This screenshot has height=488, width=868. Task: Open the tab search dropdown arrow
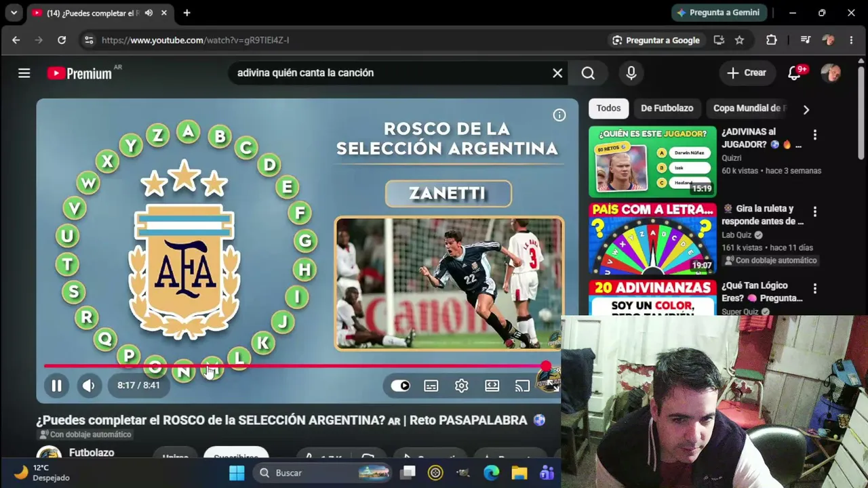pos(14,13)
